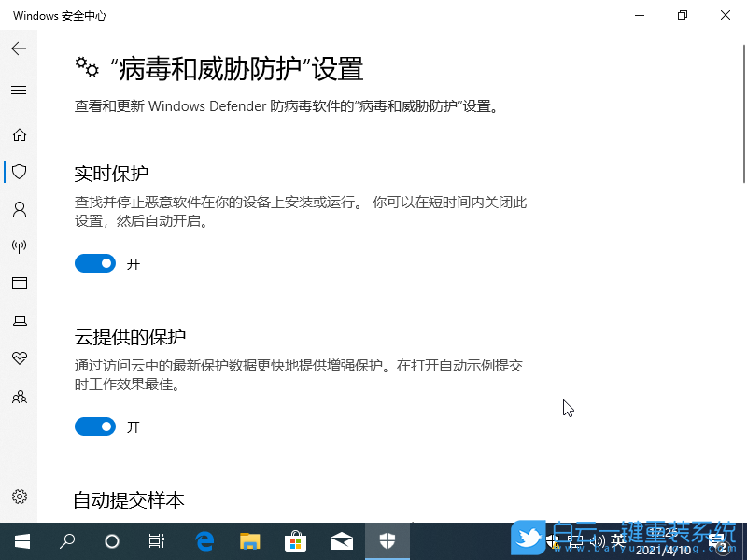747x560 pixels.
Task: Open Virus & threat protection in sidebar
Action: [19, 172]
